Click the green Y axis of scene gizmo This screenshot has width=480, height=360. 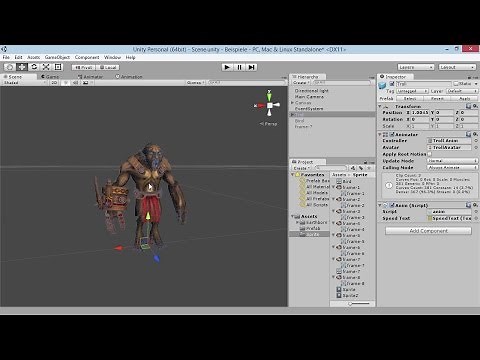click(269, 96)
